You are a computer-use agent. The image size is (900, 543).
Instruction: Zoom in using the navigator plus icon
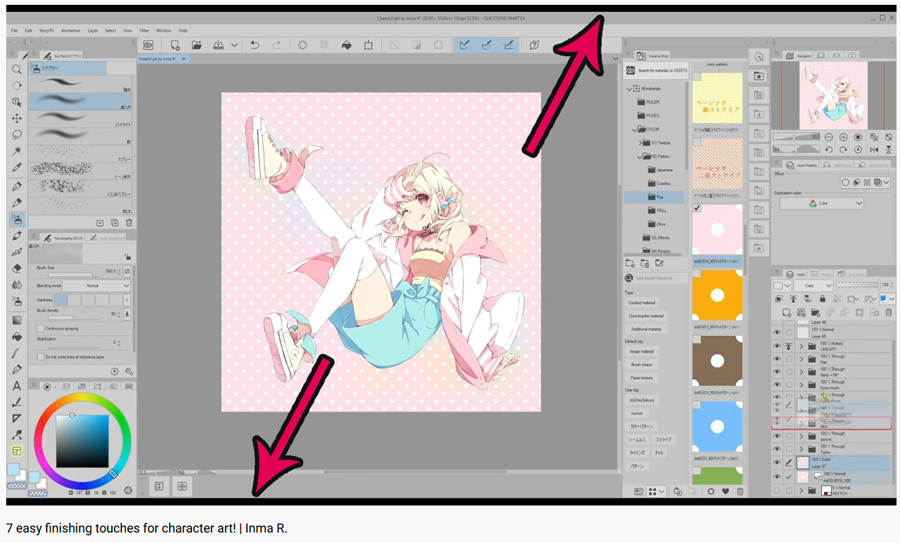tap(843, 137)
